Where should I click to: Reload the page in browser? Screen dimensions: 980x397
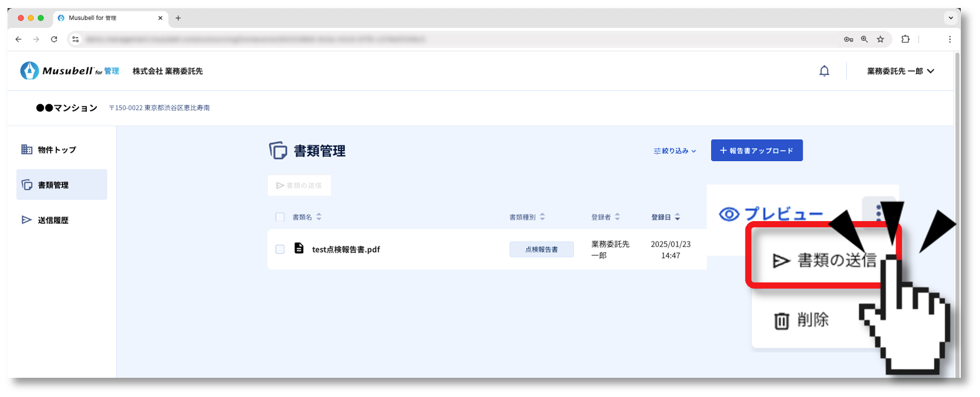(x=54, y=39)
